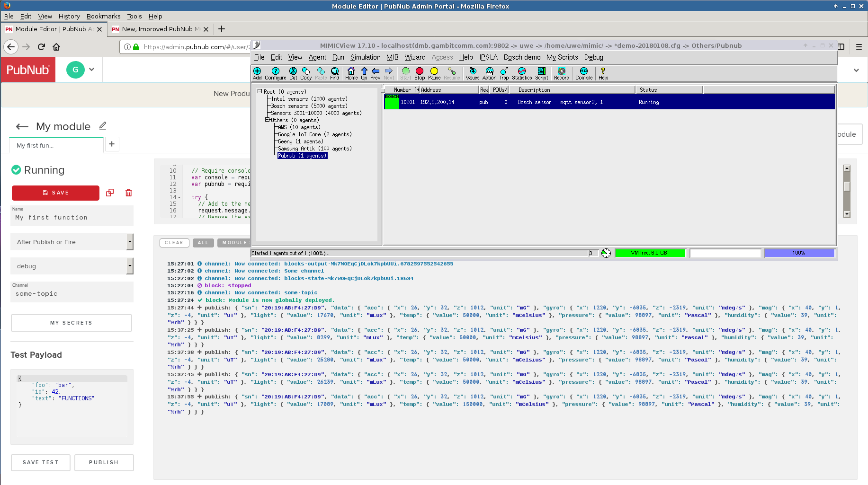Click the CLEAR console button

pos(174,243)
